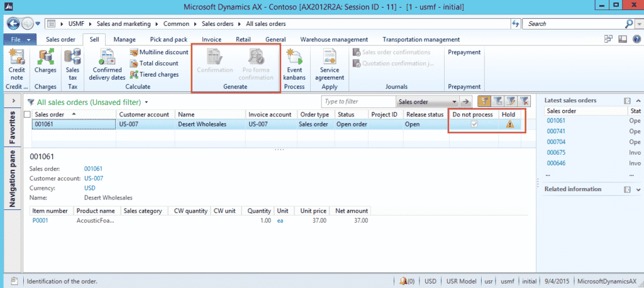Open Confirmed delivery dates
Screen dimensions: 644x288
click(x=107, y=65)
